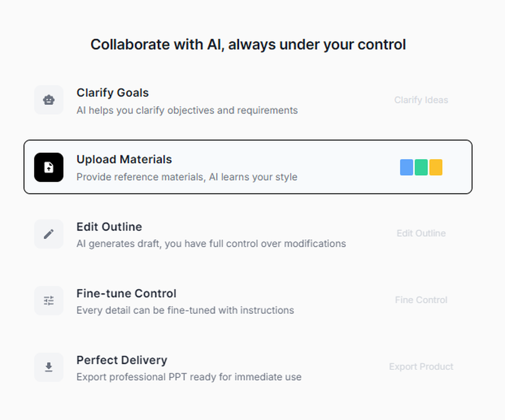Click the Export professional PPT description text

point(189,377)
